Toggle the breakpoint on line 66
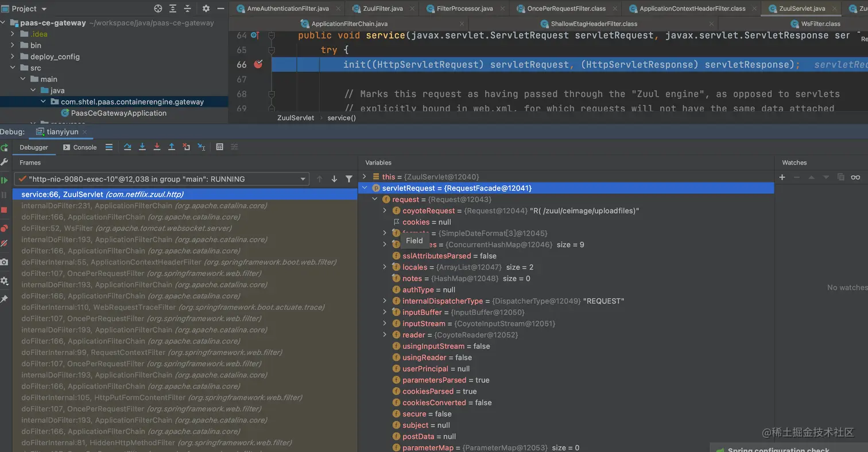This screenshot has width=868, height=452. [x=258, y=64]
